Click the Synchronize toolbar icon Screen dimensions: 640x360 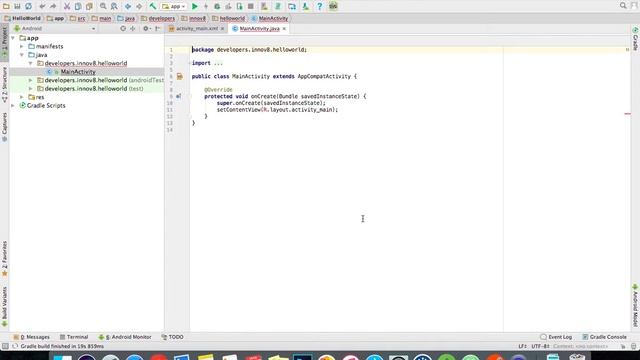tap(29, 6)
